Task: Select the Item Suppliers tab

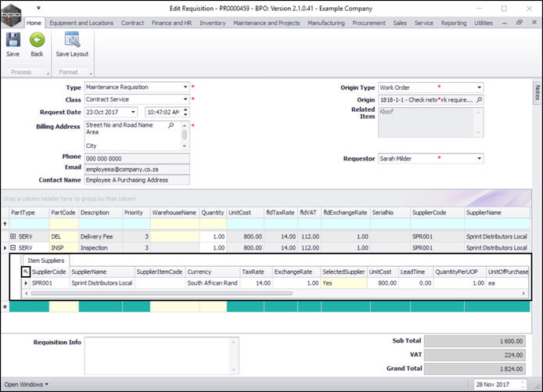Action: 46,260
